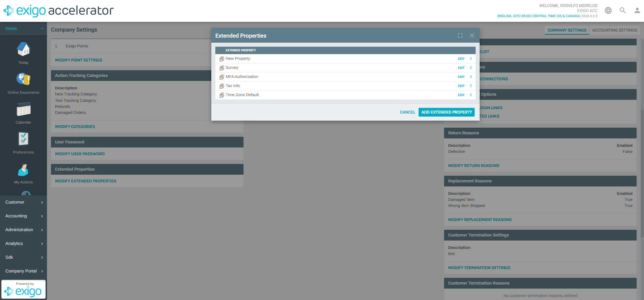Edit the MFA Authorization property

coord(461,77)
